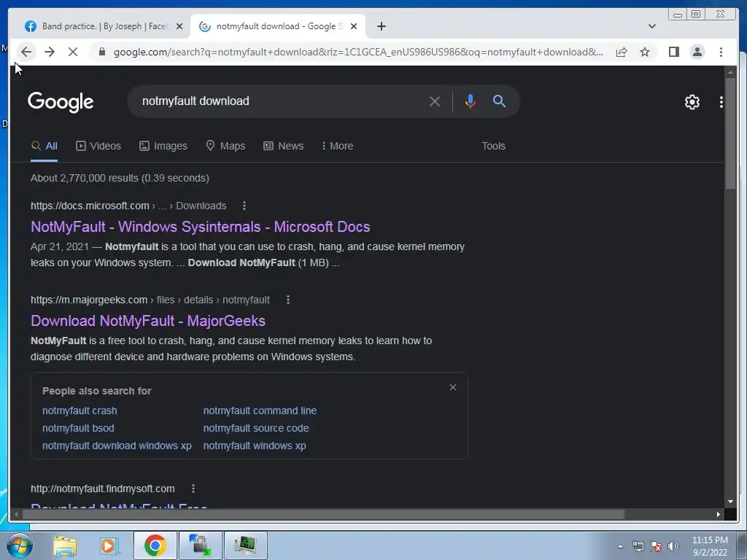Open the options dots for docs.microsoft.com result
The width and height of the screenshot is (747, 560).
(x=244, y=206)
